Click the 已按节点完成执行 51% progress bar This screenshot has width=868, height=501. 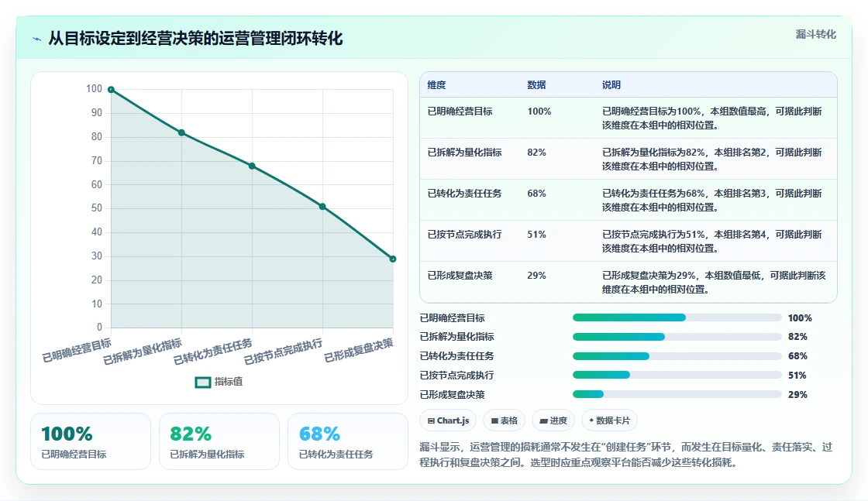(677, 375)
